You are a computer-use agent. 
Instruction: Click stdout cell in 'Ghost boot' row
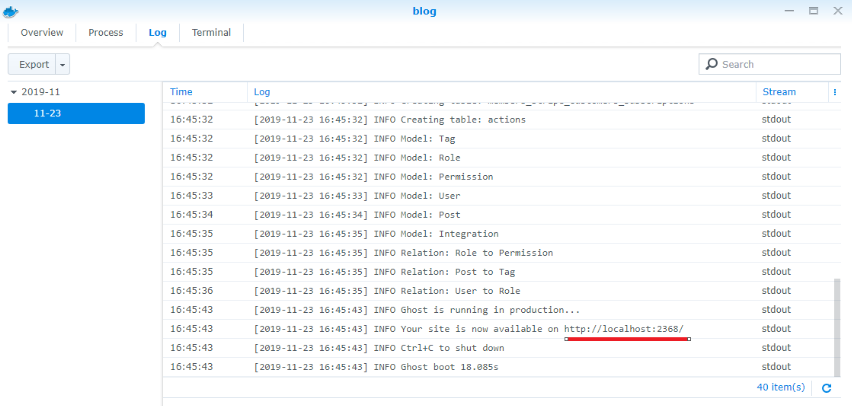(776, 367)
